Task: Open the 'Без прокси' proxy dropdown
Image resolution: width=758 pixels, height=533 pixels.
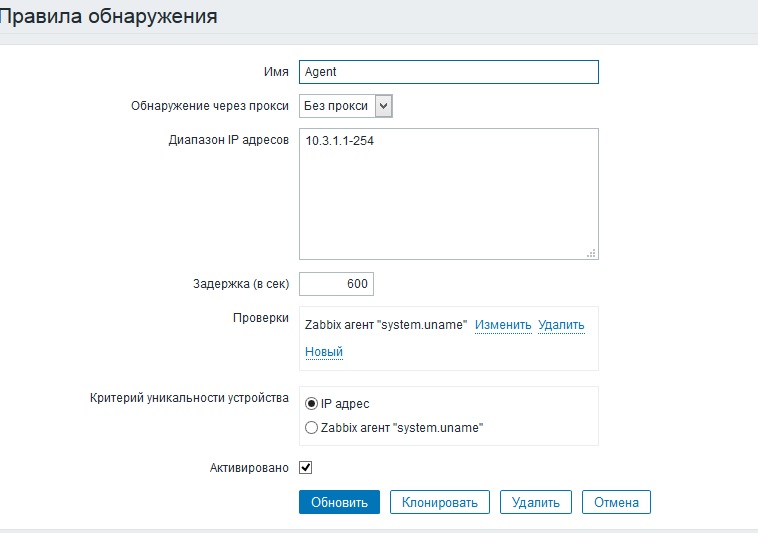Action: [346, 106]
